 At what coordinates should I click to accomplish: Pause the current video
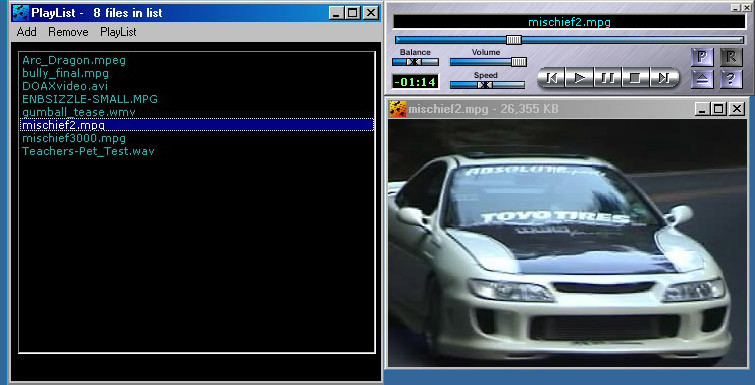[x=608, y=77]
